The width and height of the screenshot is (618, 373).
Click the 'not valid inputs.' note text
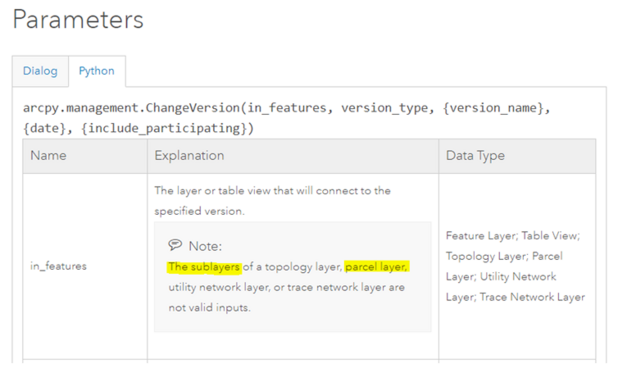point(209,308)
